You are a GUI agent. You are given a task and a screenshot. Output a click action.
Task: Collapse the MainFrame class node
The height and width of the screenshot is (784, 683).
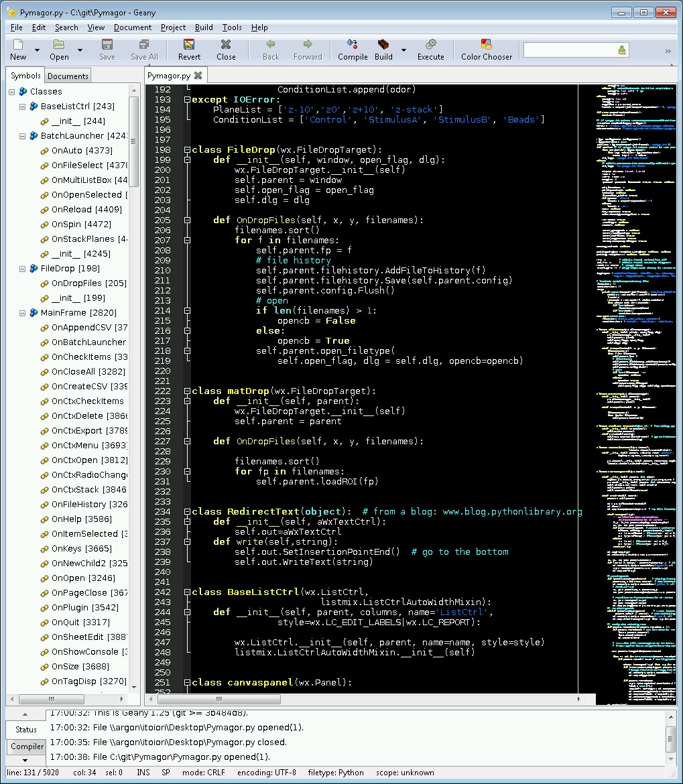coord(23,313)
